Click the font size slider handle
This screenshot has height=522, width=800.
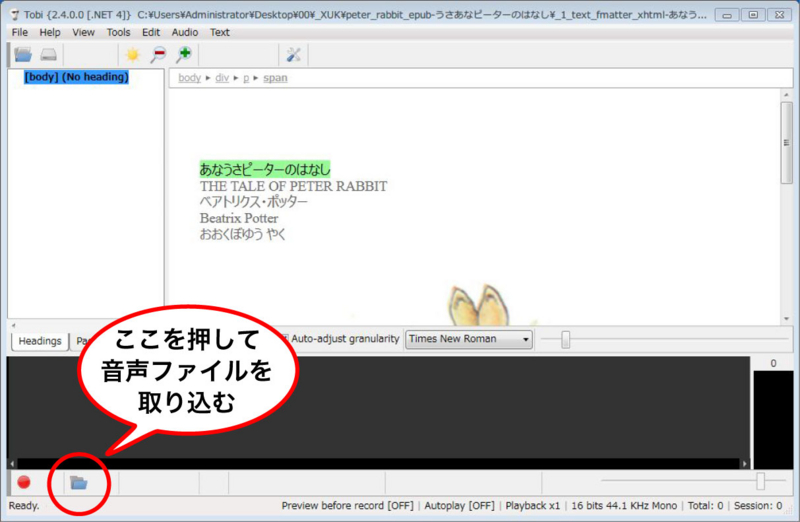pos(565,339)
